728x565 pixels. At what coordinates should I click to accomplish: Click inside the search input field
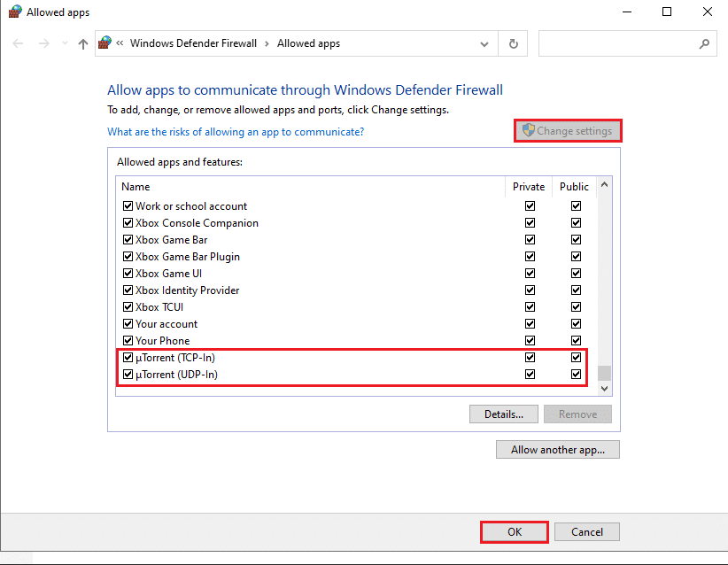[620, 43]
